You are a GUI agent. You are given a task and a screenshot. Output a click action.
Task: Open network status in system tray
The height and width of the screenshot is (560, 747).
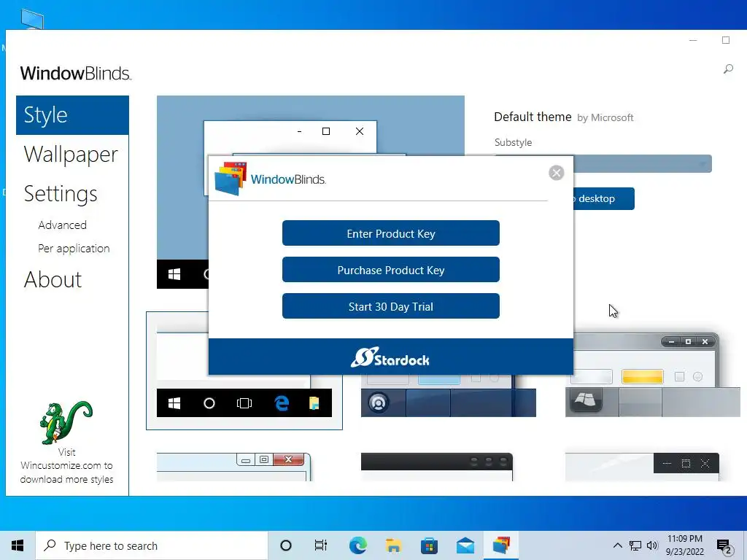635,545
